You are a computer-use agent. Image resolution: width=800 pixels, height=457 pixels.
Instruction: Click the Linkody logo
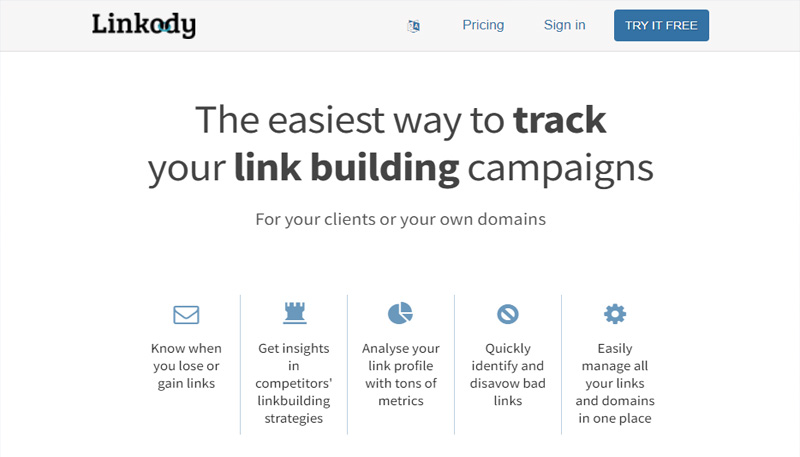pyautogui.click(x=143, y=25)
